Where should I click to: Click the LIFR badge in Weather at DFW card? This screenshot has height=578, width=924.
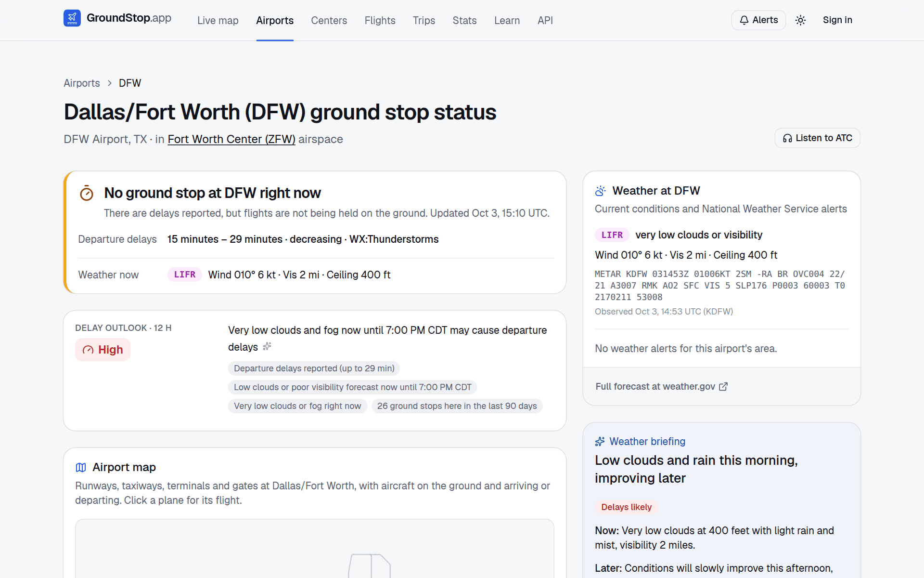[612, 235]
